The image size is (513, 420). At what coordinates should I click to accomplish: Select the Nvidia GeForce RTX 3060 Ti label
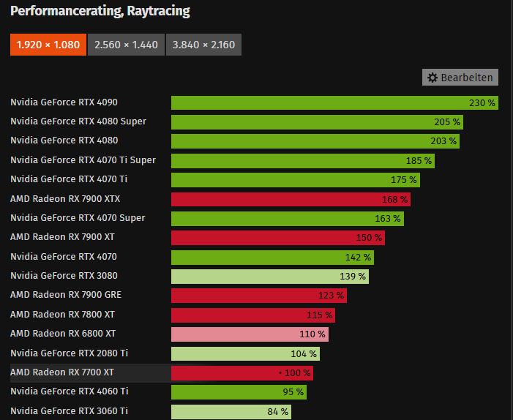pyautogui.click(x=69, y=410)
